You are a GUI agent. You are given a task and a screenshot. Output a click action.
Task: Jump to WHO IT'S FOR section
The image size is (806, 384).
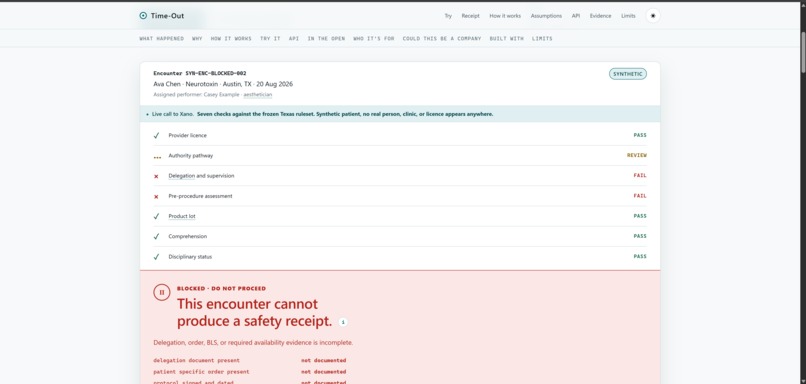point(374,39)
